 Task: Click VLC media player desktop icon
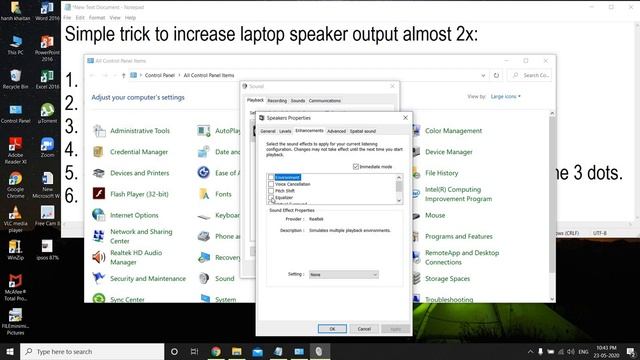[16, 219]
